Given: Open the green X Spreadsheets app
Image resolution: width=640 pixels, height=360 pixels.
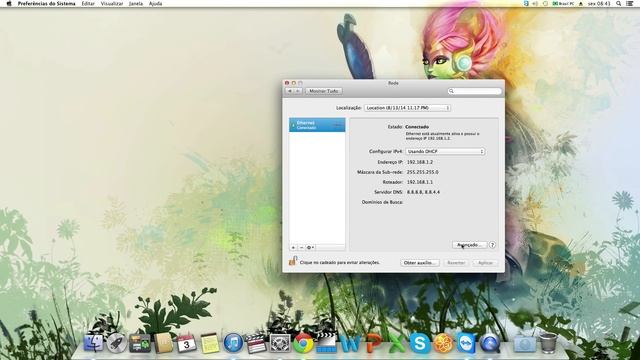Looking at the screenshot, I should 396,343.
